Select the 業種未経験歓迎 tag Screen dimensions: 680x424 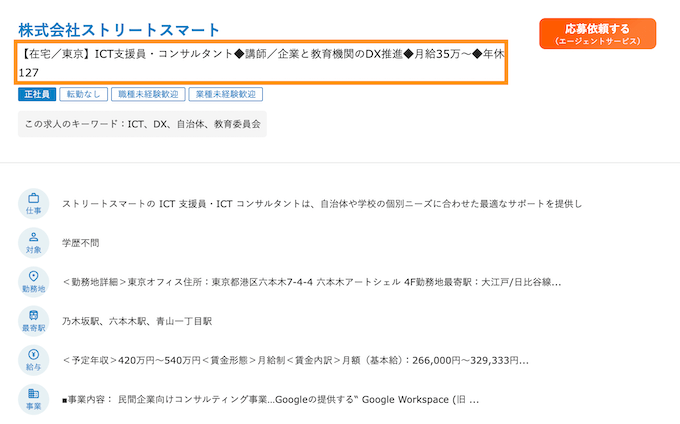pyautogui.click(x=226, y=94)
